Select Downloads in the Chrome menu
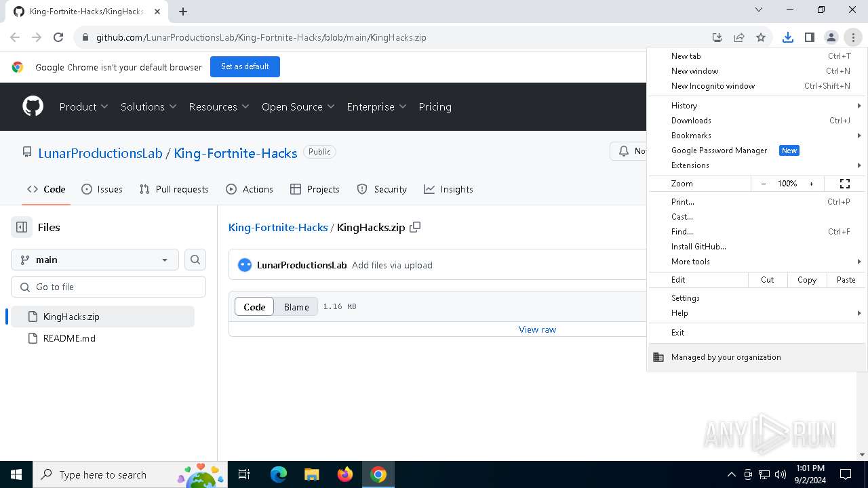The height and width of the screenshot is (488, 868). click(x=757, y=121)
